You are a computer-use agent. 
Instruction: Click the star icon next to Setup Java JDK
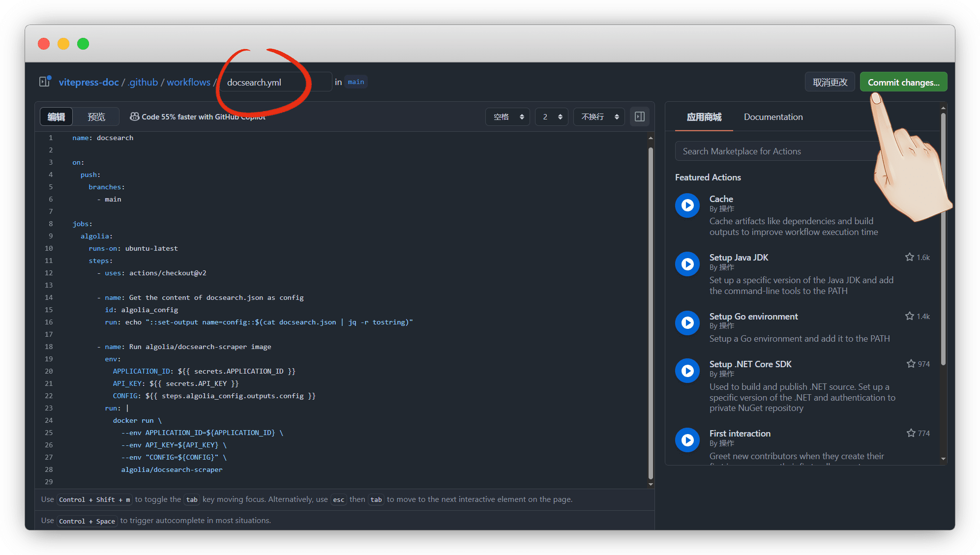(x=909, y=257)
